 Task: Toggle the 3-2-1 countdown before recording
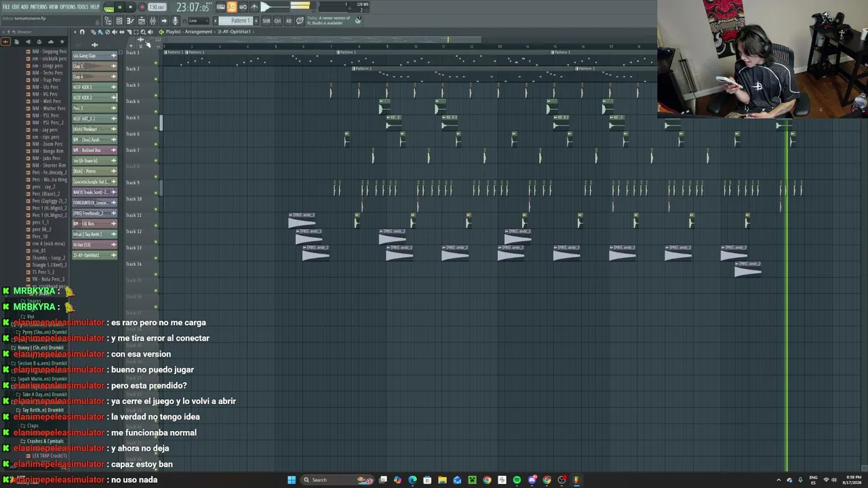tap(232, 7)
